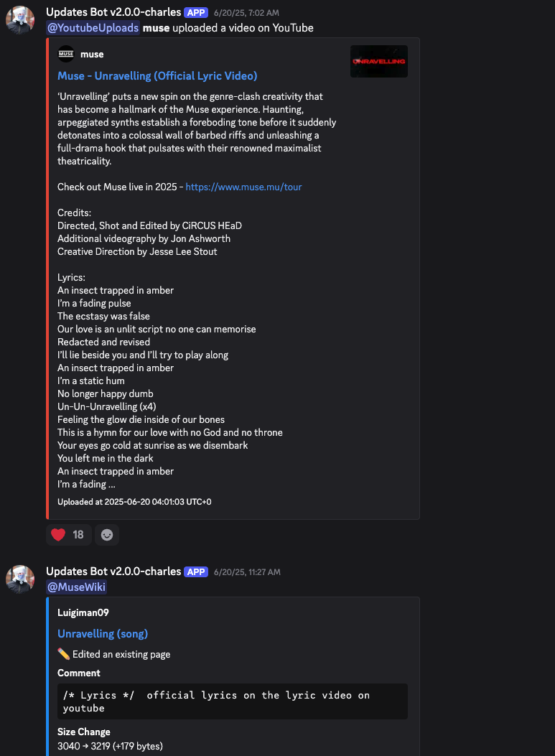Click the 11:27 AM message timestamp
The width and height of the screenshot is (555, 756).
tap(247, 572)
